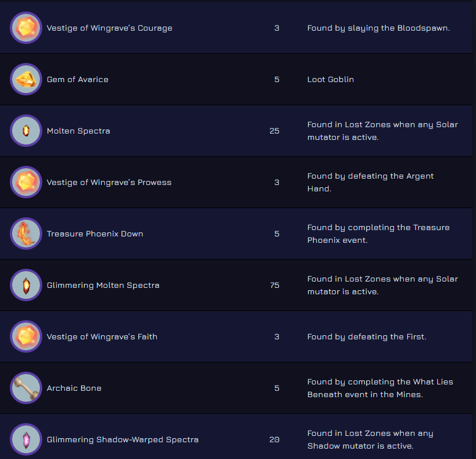Select the Molten Spectra item icon
Image resolution: width=476 pixels, height=459 pixels.
(26, 131)
